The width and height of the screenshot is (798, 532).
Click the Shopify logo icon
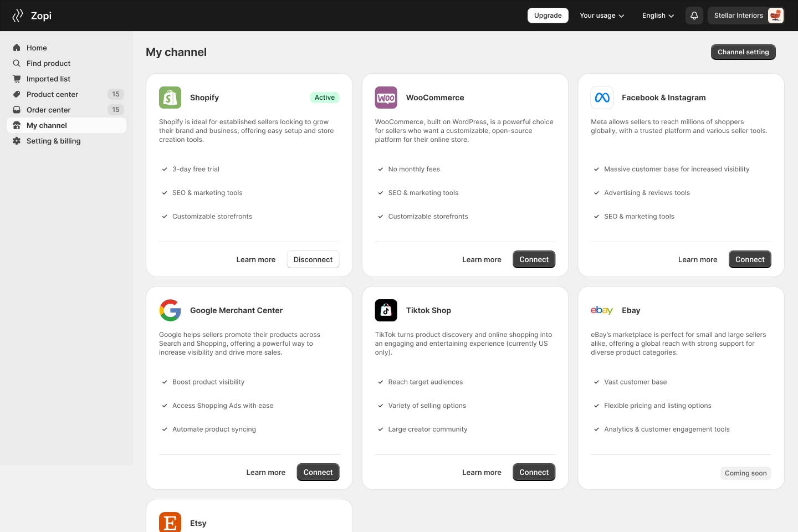170,98
